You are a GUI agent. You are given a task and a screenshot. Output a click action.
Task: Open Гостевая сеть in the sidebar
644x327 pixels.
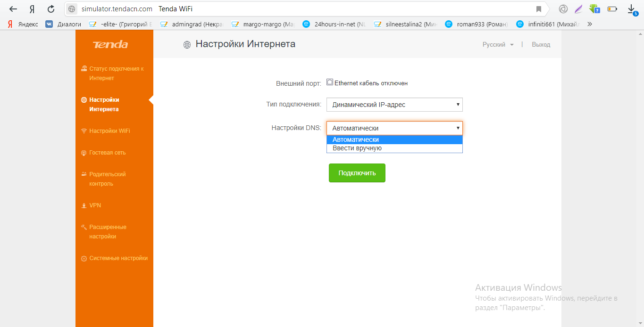coord(108,153)
